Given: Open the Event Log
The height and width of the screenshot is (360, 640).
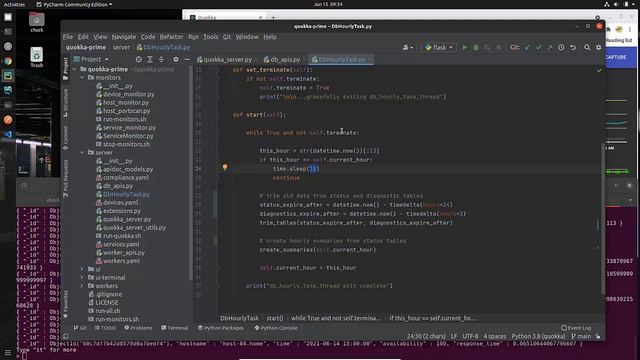Looking at the screenshot, I should click(x=576, y=328).
